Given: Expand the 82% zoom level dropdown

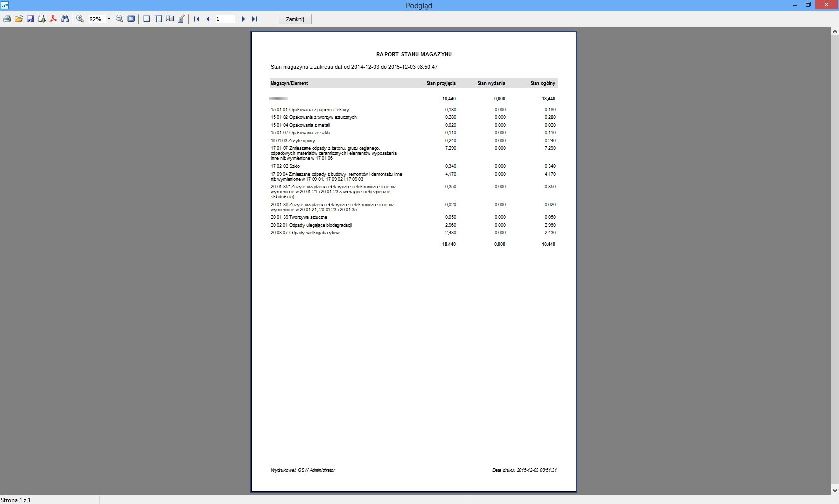Looking at the screenshot, I should pyautogui.click(x=109, y=19).
